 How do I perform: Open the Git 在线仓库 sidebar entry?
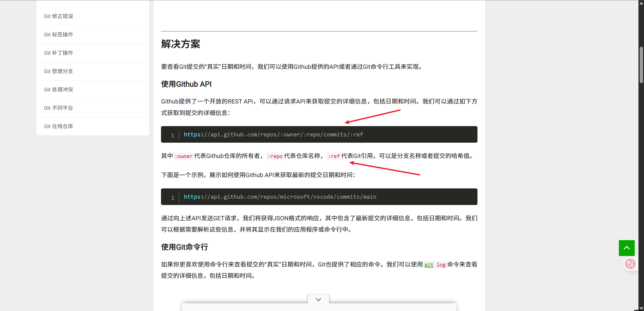(x=58, y=126)
